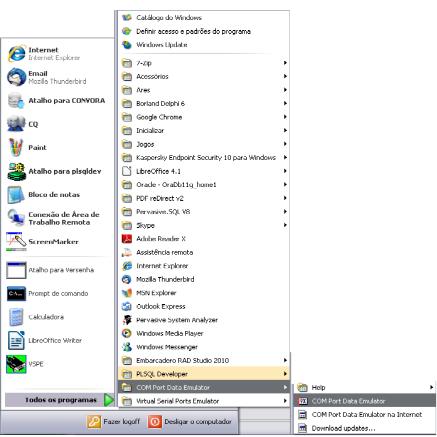Open PLSQL Developer menu entry
Screen dimensions: 437x437
[204, 374]
